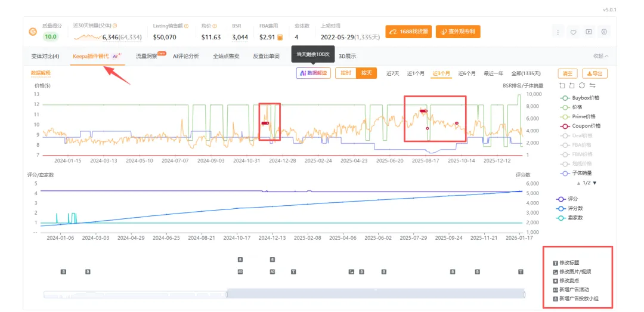Viewport: 644px width, 312px height.
Task: Click the heart favorite icon
Action: (574, 32)
